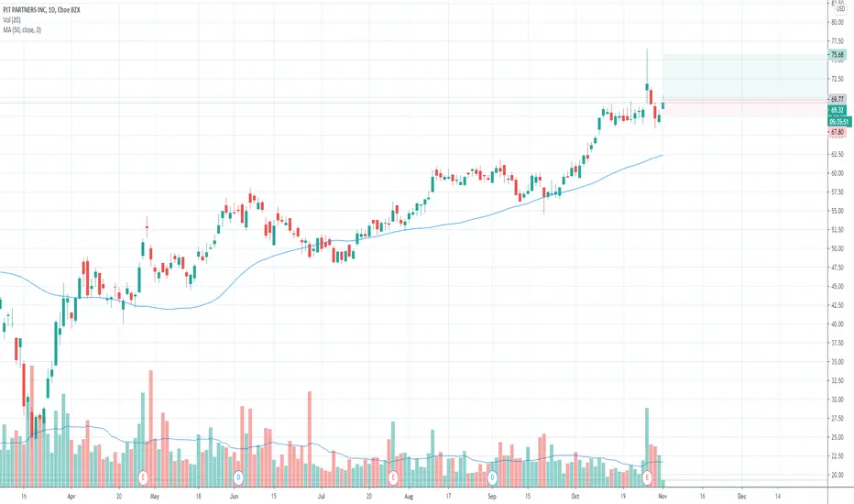Viewport: 854px width, 504px height.
Task: Click the green 69.32 current price label
Action: pos(838,110)
